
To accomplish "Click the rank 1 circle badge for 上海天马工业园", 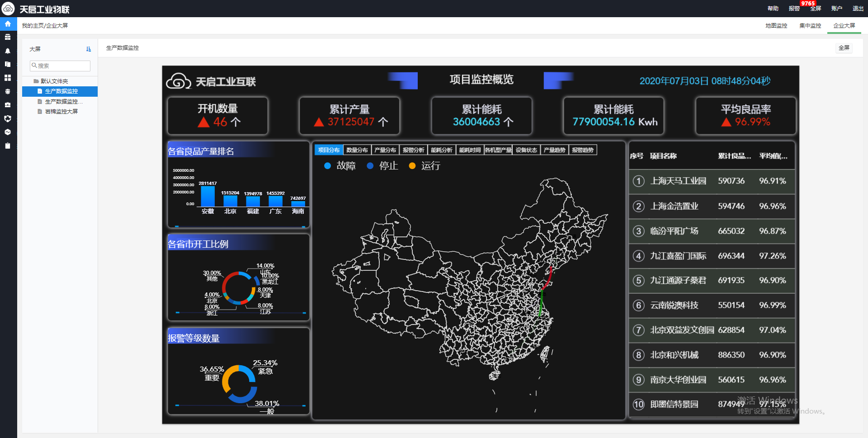I will [638, 181].
